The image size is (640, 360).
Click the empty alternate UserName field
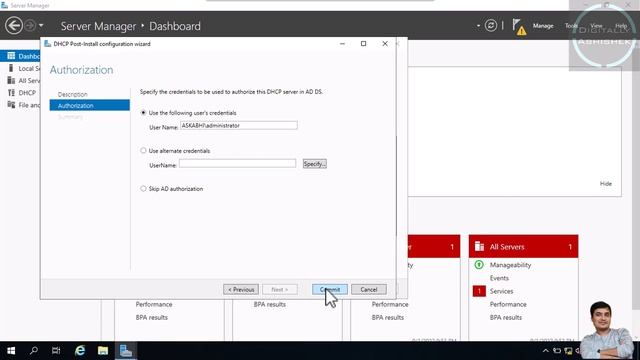coord(238,164)
